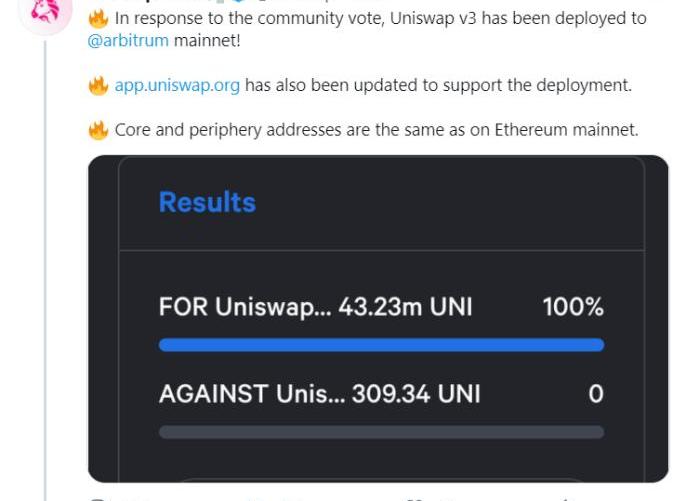The height and width of the screenshot is (501, 687).
Task: Click the 43.23m UNI vote amount
Action: [x=405, y=307]
